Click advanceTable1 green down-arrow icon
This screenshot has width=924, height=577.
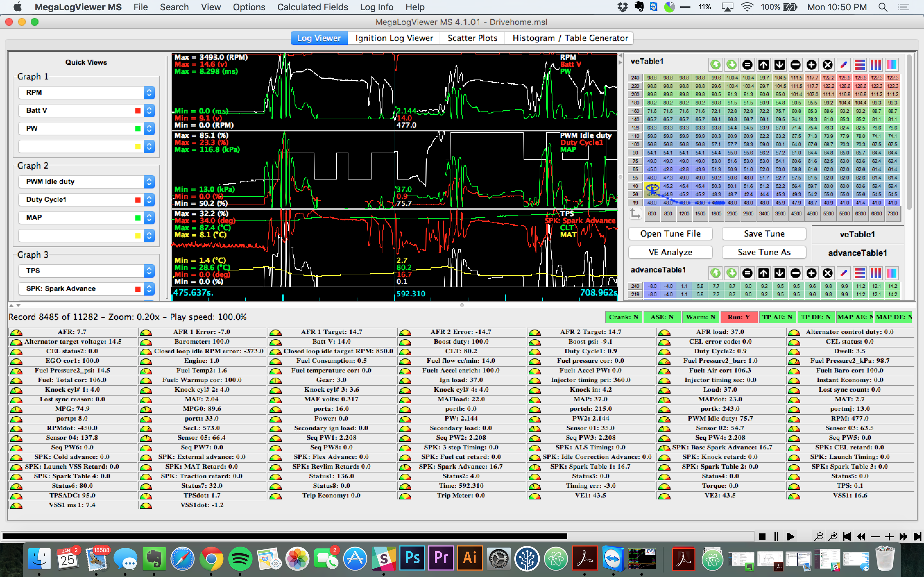click(731, 273)
